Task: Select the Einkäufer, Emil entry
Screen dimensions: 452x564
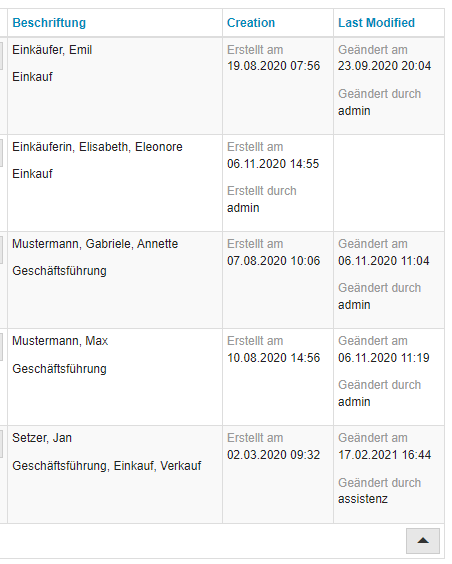Action: (x=52, y=50)
